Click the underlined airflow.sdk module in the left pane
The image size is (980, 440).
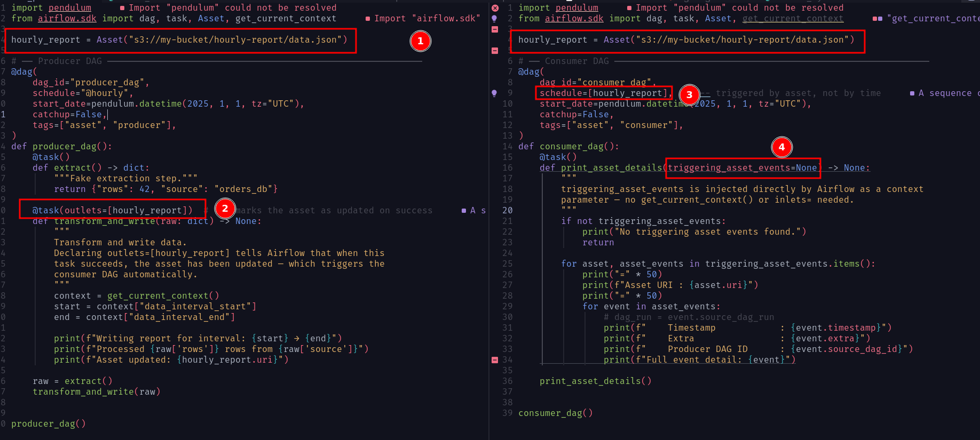coord(67,19)
